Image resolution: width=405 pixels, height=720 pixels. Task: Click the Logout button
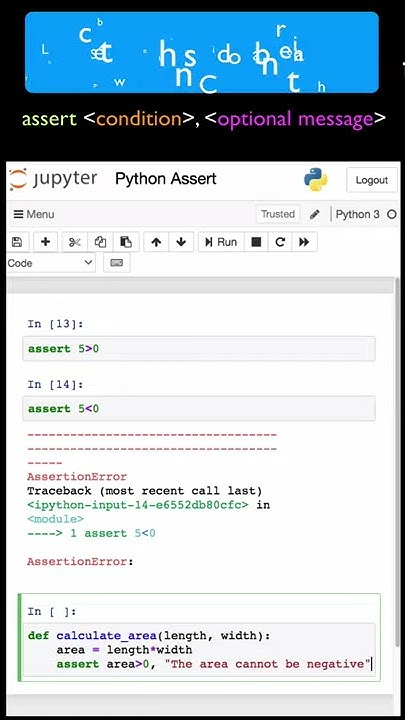[x=371, y=180]
